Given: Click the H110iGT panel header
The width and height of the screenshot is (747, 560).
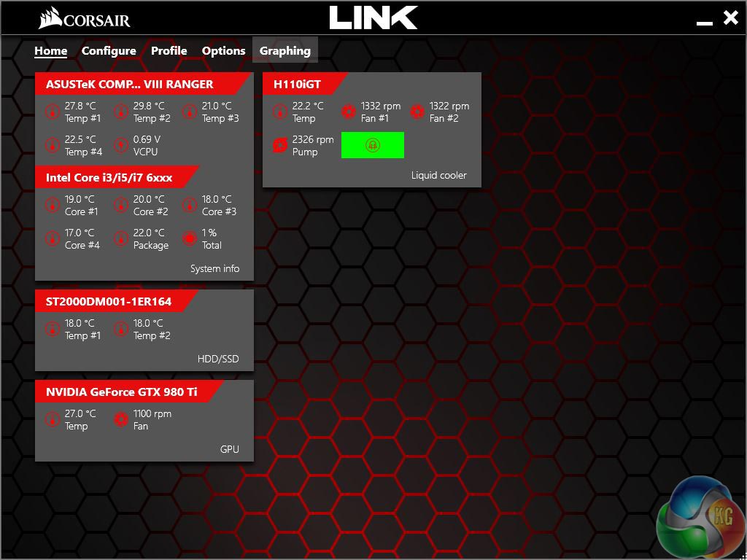Looking at the screenshot, I should click(306, 85).
